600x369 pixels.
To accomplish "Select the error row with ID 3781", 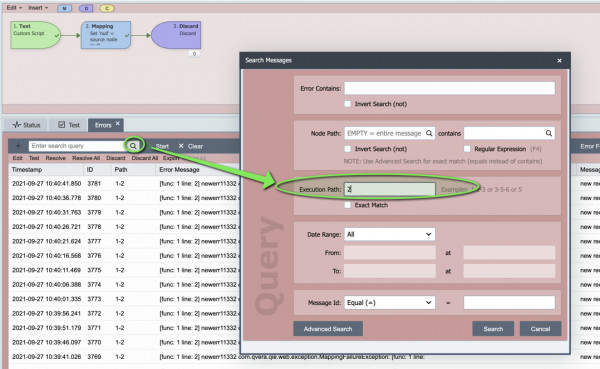I will coord(124,184).
